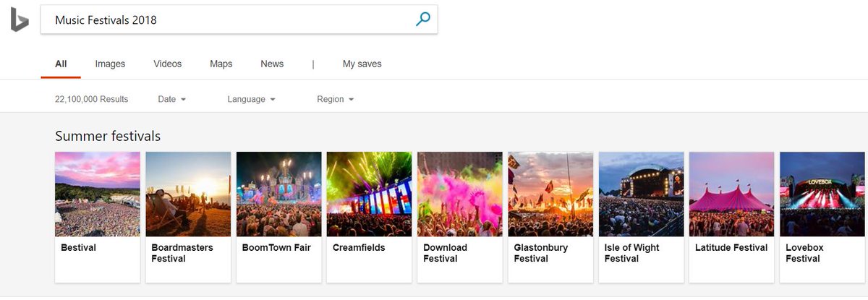Viewport: 868px width, 300px height.
Task: Open My saves
Action: (x=362, y=64)
